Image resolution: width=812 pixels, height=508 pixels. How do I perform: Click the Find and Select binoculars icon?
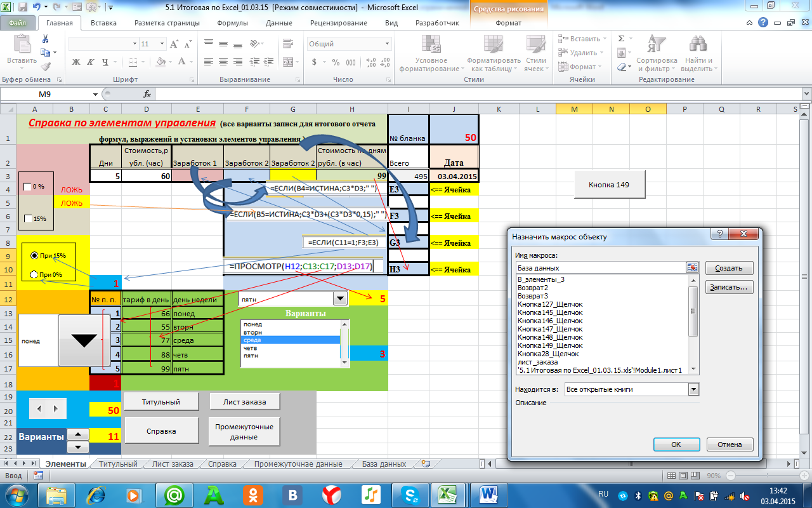click(698, 44)
